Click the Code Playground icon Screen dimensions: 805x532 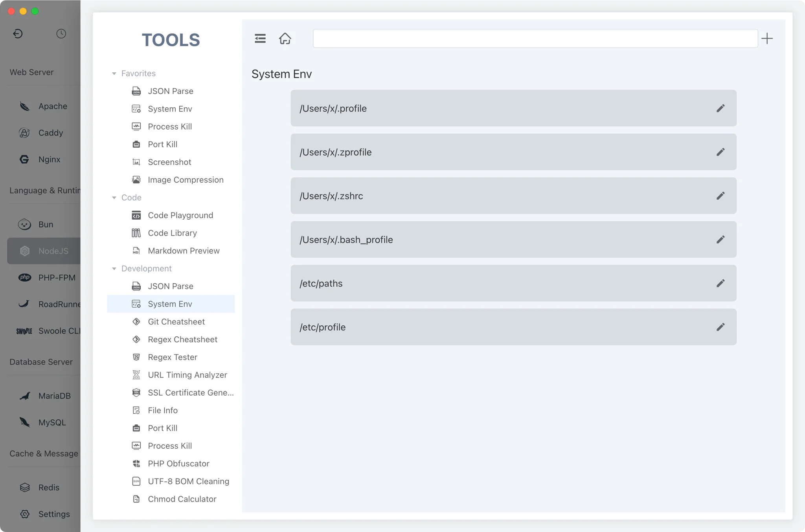click(x=136, y=215)
